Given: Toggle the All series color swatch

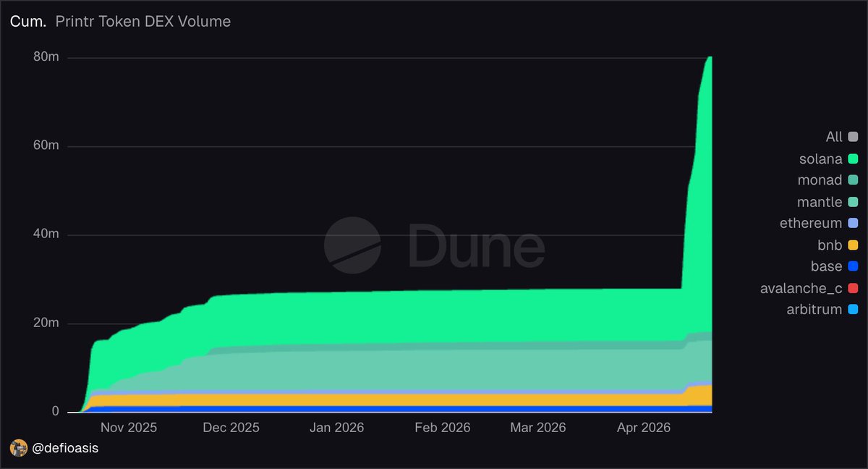Looking at the screenshot, I should tap(854, 137).
